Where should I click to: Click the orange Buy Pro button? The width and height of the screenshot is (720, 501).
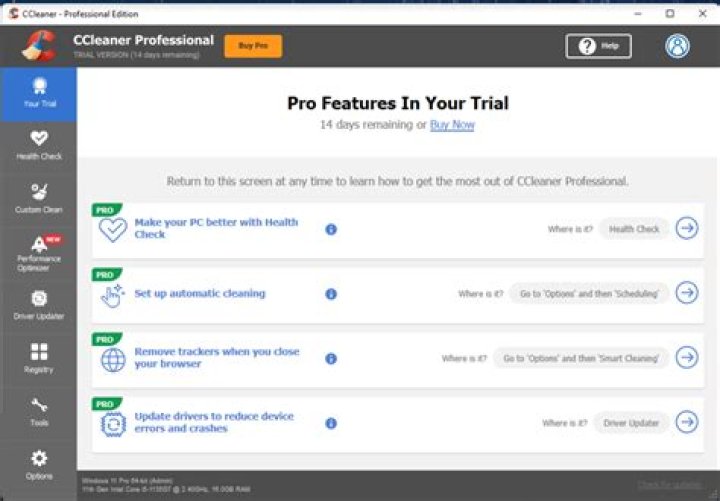(x=253, y=46)
